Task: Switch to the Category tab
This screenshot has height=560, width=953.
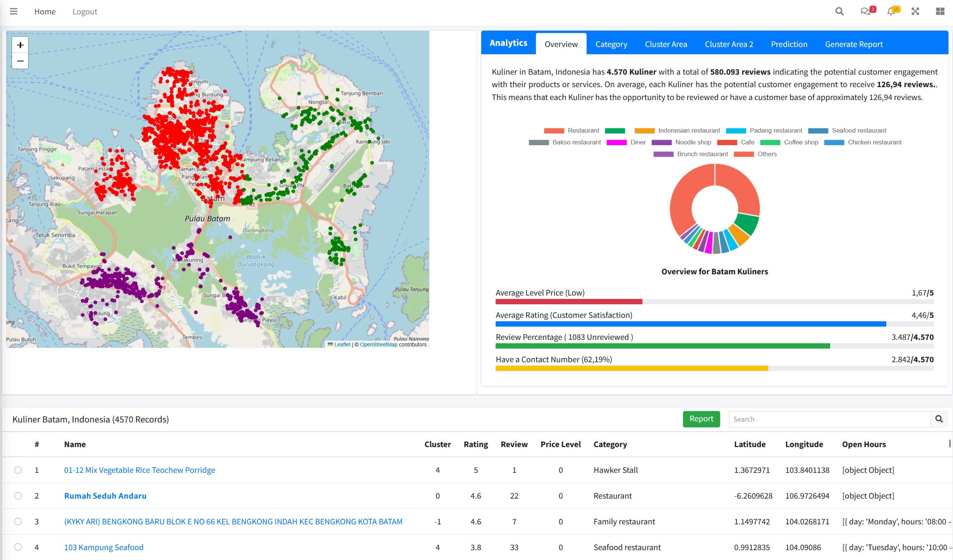Action: pyautogui.click(x=611, y=44)
